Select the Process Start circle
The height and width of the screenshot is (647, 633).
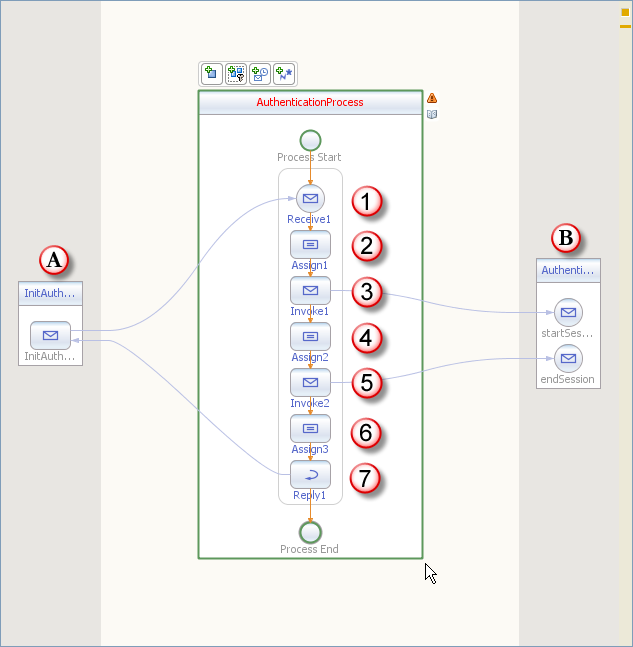click(x=310, y=141)
